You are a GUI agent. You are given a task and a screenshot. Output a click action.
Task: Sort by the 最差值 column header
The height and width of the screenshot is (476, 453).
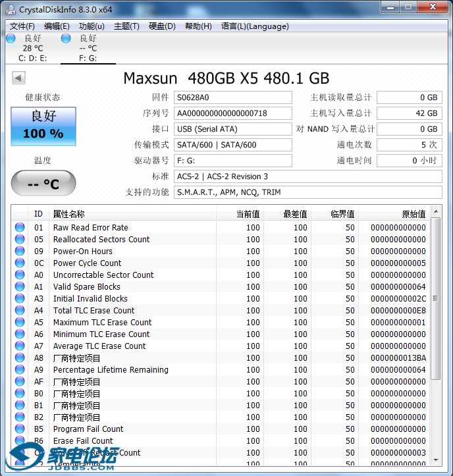pyautogui.click(x=287, y=214)
